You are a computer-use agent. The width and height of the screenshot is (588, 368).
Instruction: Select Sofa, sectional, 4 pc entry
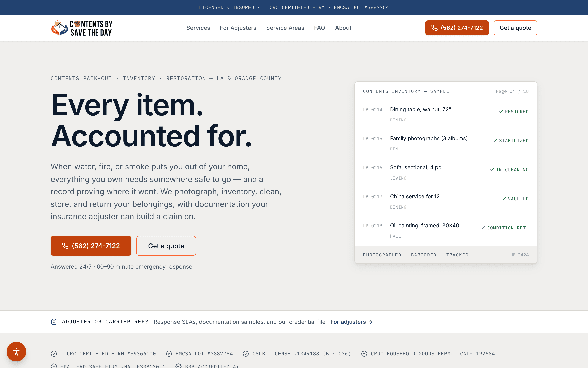(x=446, y=173)
